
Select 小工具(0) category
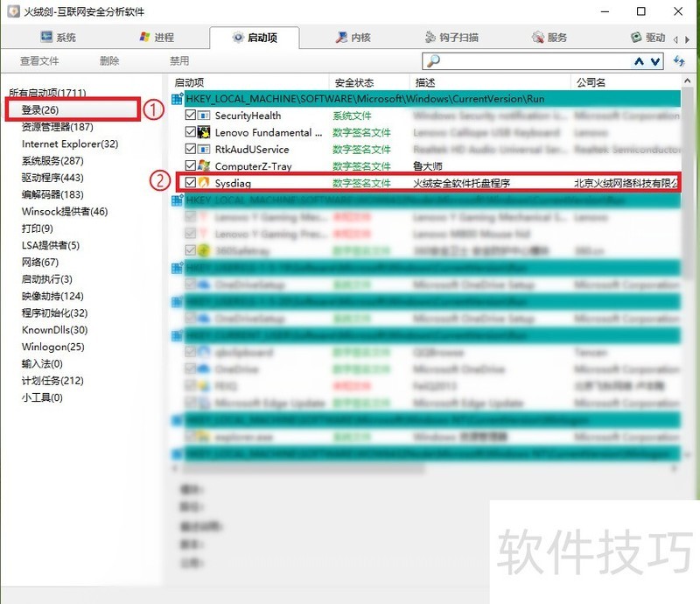(42, 397)
